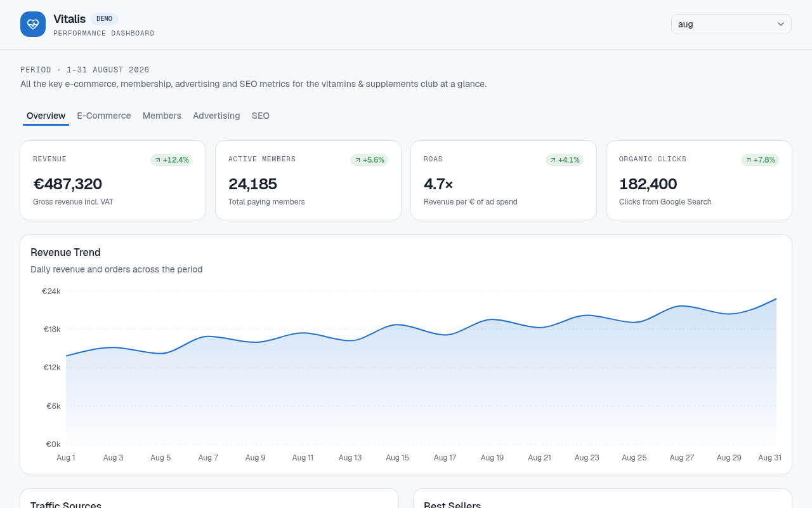This screenshot has height=508, width=812.
Task: Open the aug period dropdown
Action: point(731,24)
